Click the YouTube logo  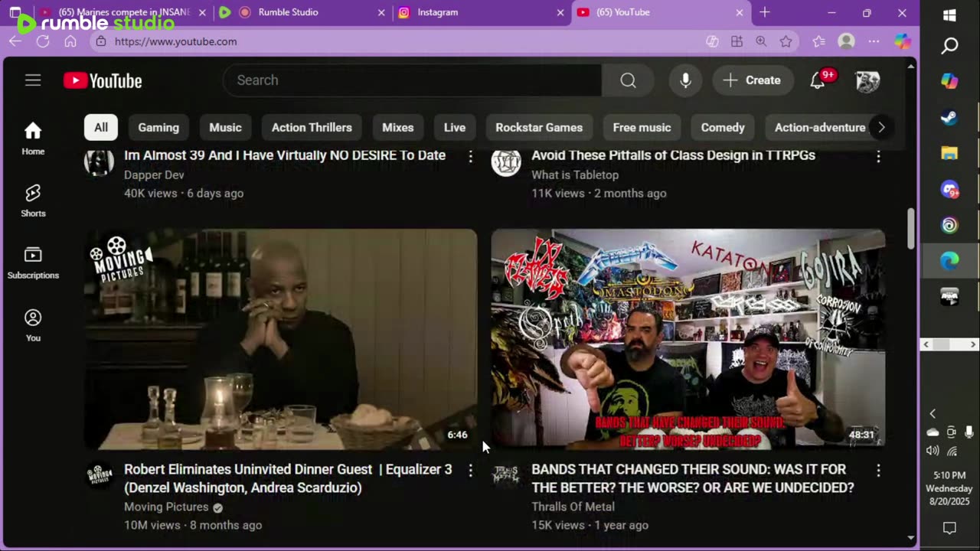[x=103, y=80]
